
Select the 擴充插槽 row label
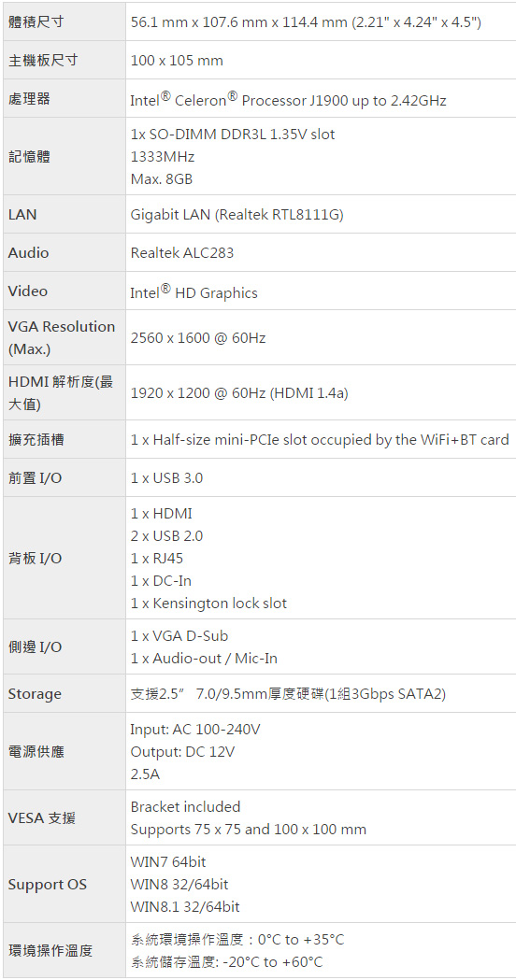pyautogui.click(x=36, y=439)
